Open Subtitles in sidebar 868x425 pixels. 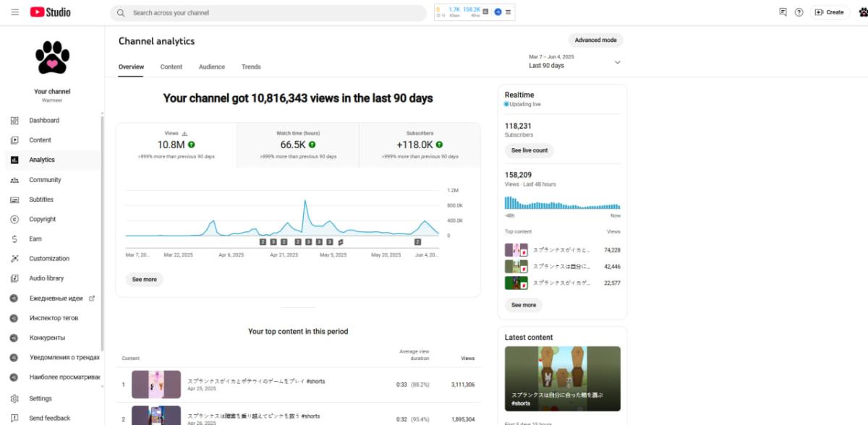click(x=52, y=199)
